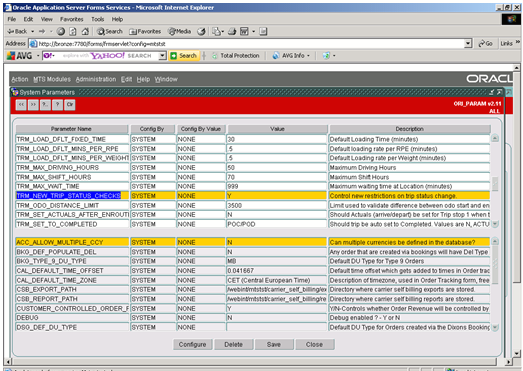The width and height of the screenshot is (523, 371).
Task: Click the '>>' next record button
Action: click(x=33, y=105)
